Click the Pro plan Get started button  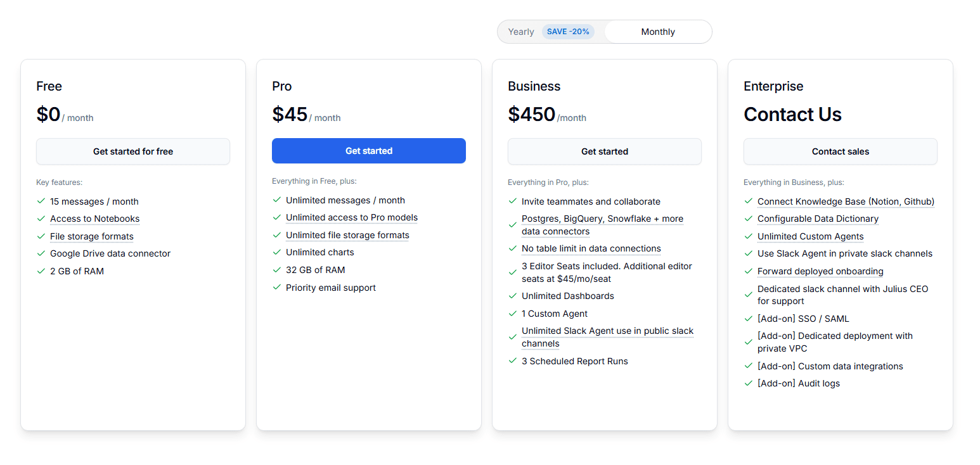[x=369, y=151]
